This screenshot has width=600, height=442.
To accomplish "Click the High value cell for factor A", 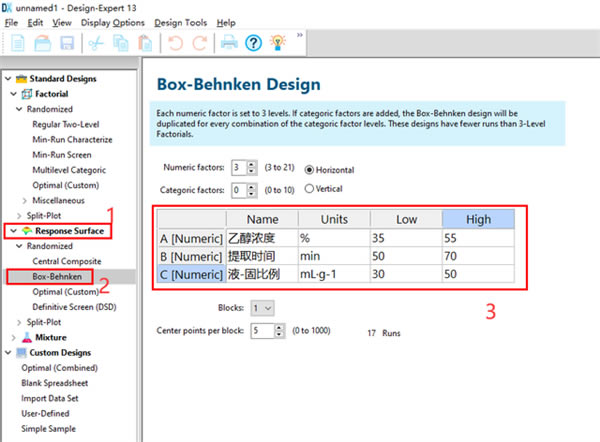I will pyautogui.click(x=480, y=240).
